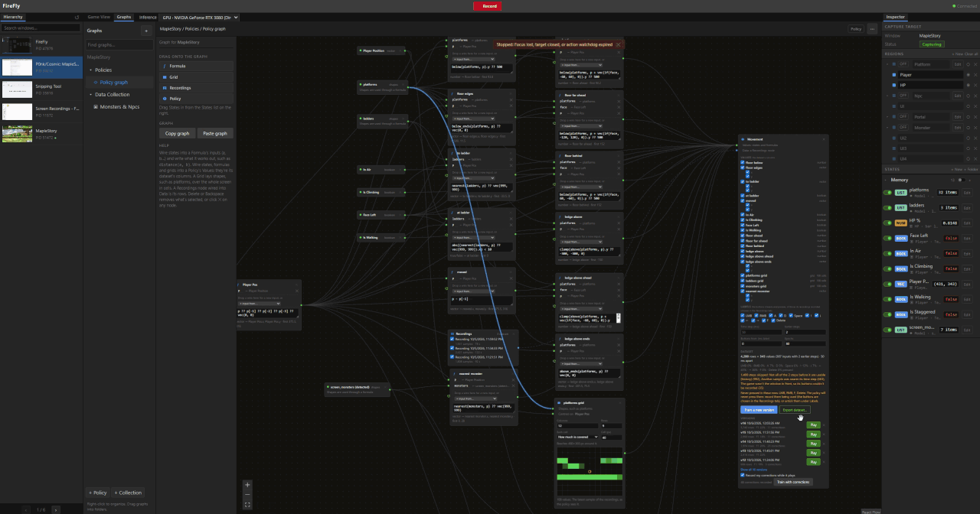Select the Grid node type

196,77
